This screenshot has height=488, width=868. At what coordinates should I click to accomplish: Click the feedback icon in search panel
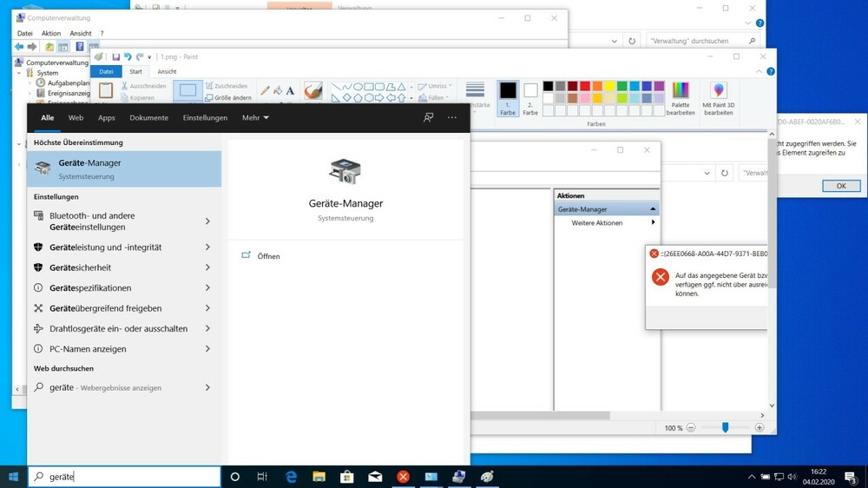(428, 117)
